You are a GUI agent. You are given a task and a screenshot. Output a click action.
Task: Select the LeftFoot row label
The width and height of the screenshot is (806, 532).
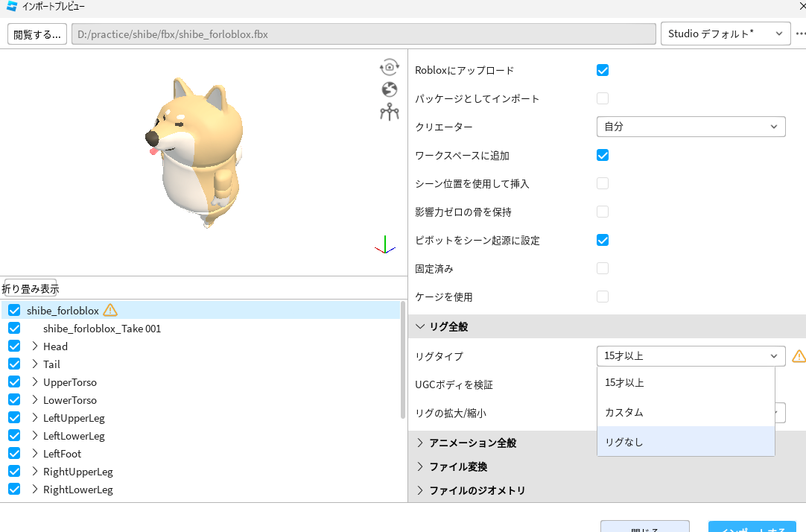coord(62,453)
